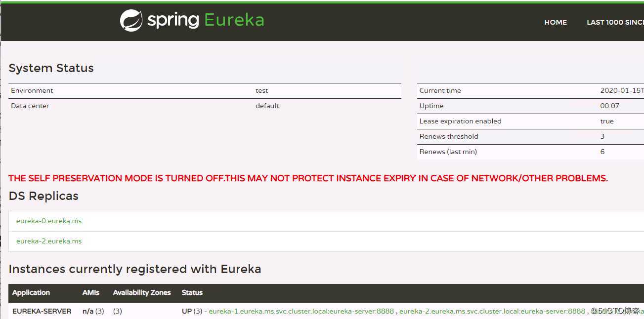Click the Spring leaf logo icon
This screenshot has height=319, width=644.
(x=131, y=21)
